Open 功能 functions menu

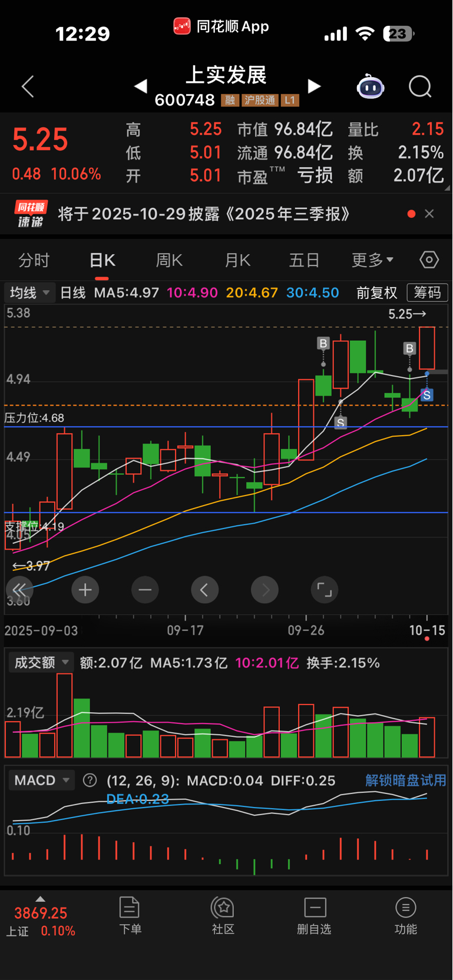click(406, 916)
